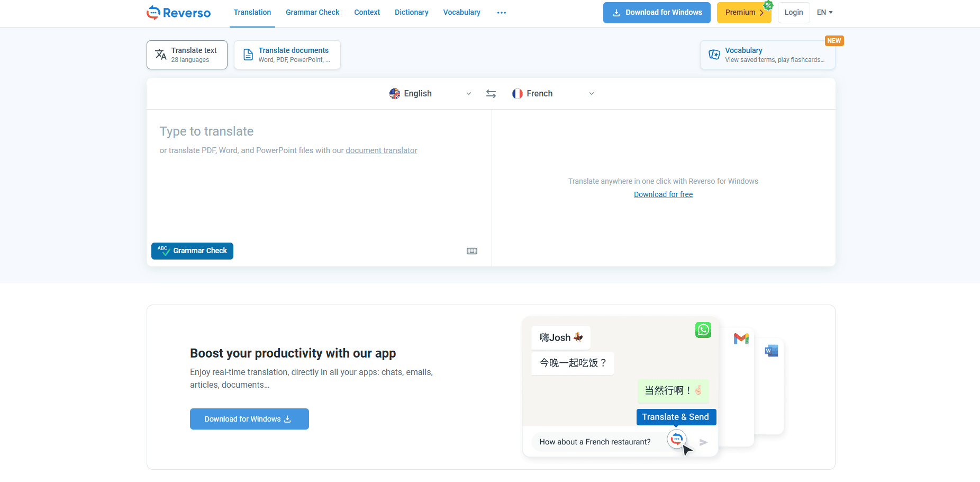
Task: Run Grammar Check on the text
Action: (x=192, y=251)
